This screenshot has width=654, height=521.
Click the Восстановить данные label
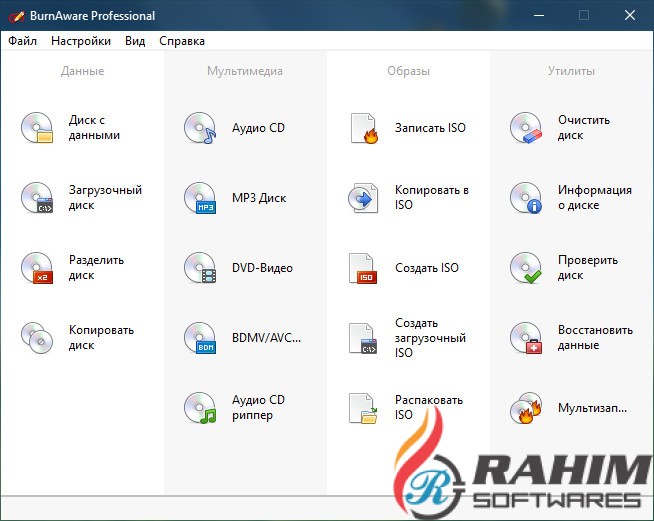(x=595, y=338)
